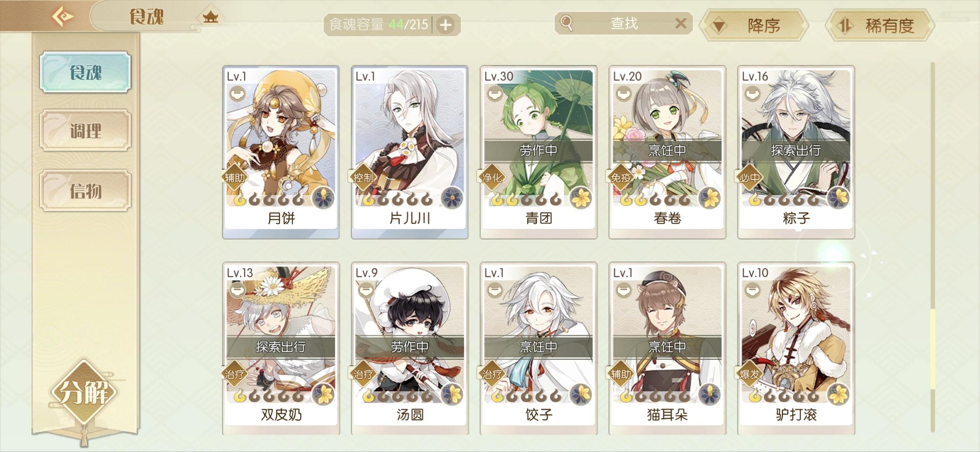Toggle the bowl marker on 月饼 card

[237, 94]
